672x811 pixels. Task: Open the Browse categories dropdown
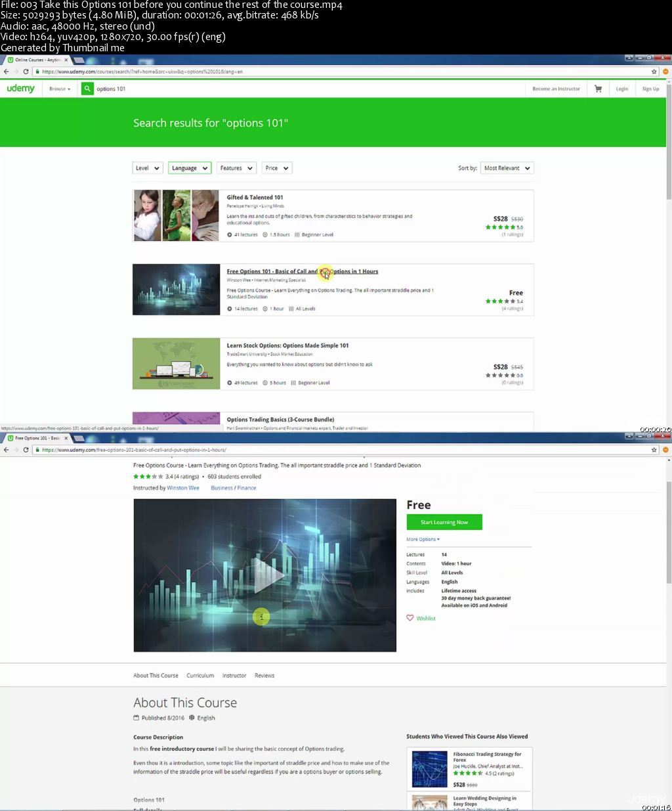coord(60,89)
